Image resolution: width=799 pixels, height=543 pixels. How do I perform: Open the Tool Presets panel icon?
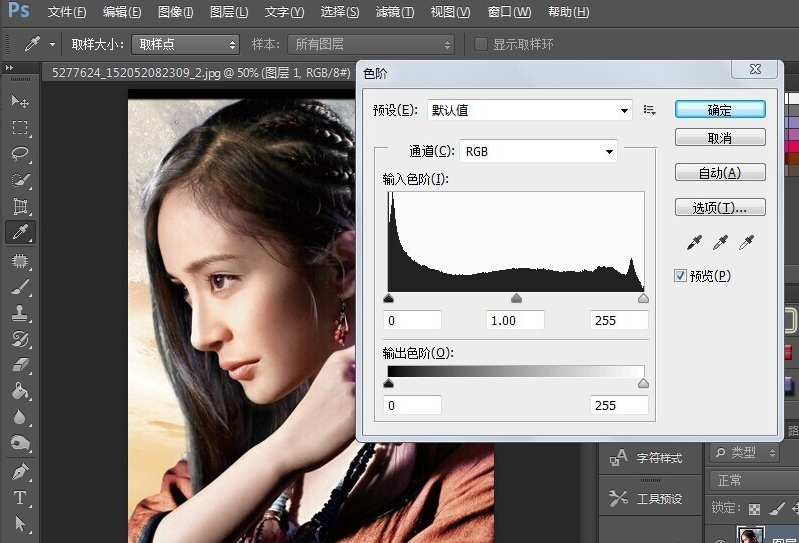618,498
